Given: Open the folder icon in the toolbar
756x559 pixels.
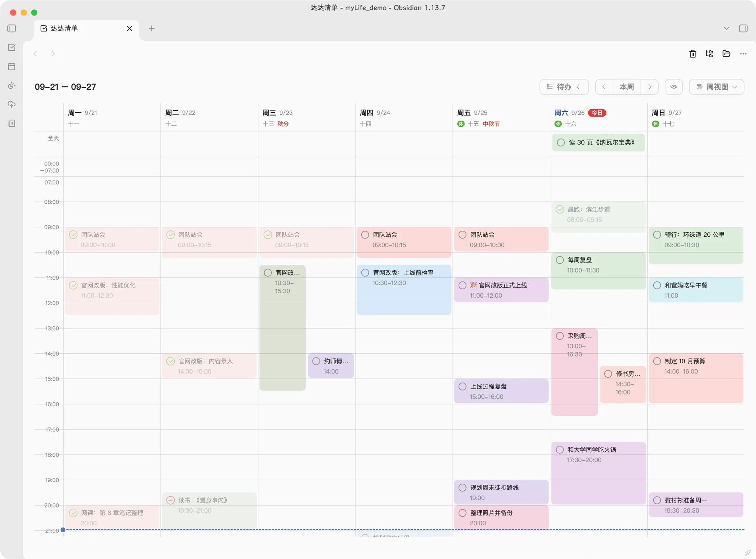Looking at the screenshot, I should pyautogui.click(x=726, y=54).
